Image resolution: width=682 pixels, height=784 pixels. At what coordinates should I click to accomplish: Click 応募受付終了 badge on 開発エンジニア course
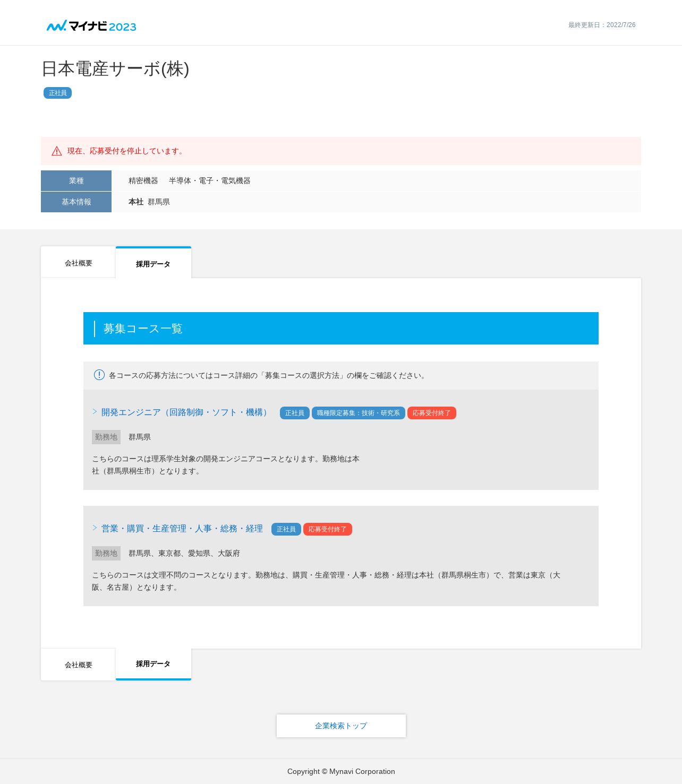[x=432, y=413]
